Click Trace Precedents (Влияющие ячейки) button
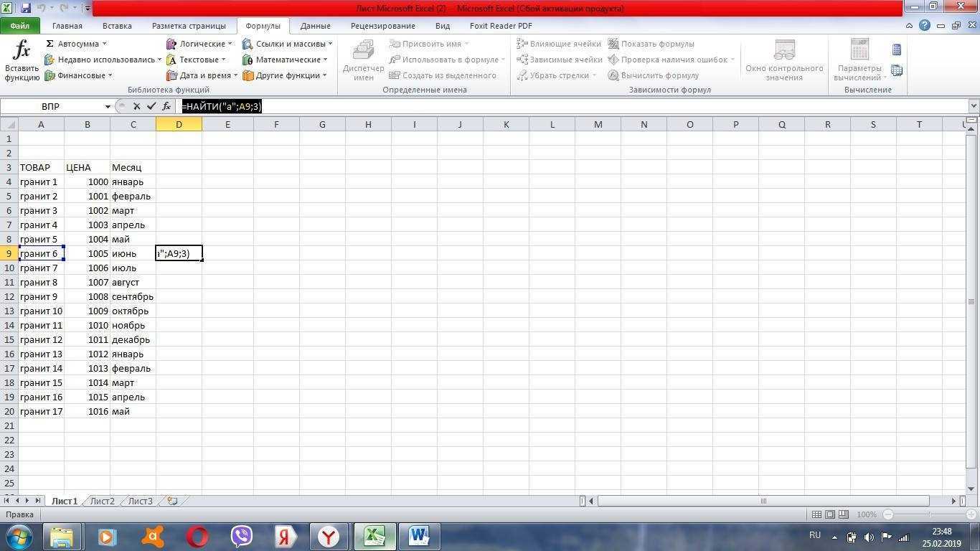Screen dimensions: 980x551 [559, 44]
